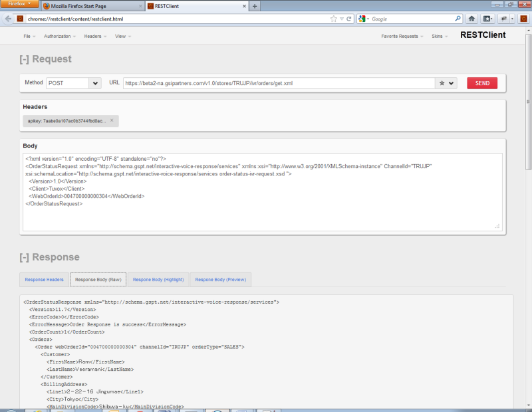This screenshot has height=412, width=532.
Task: Collapse the Response section
Action: pyautogui.click(x=24, y=257)
